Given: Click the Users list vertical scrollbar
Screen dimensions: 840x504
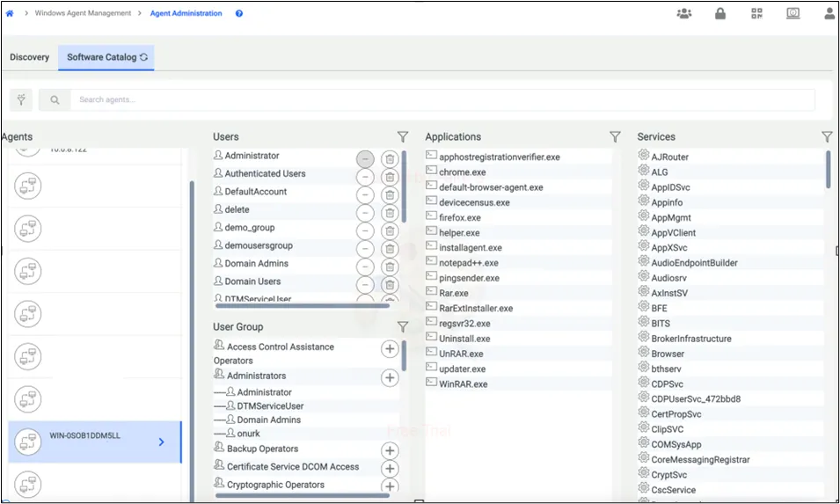Looking at the screenshot, I should [404, 186].
